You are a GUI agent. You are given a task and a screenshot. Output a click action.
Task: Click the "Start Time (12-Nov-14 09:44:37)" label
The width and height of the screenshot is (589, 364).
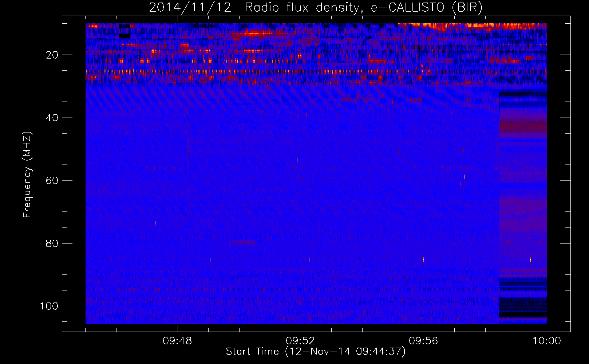(x=316, y=352)
